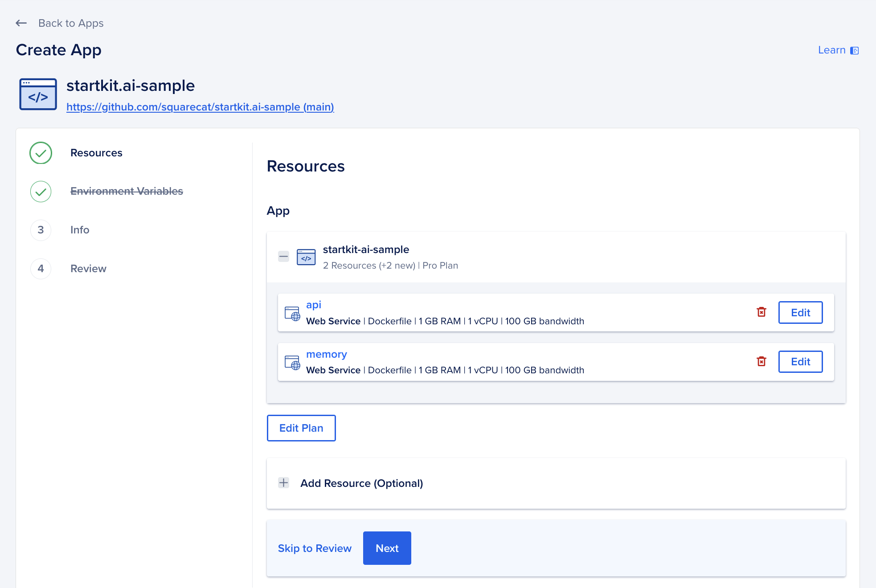The image size is (876, 588).
Task: Edit the api resource
Action: (800, 312)
